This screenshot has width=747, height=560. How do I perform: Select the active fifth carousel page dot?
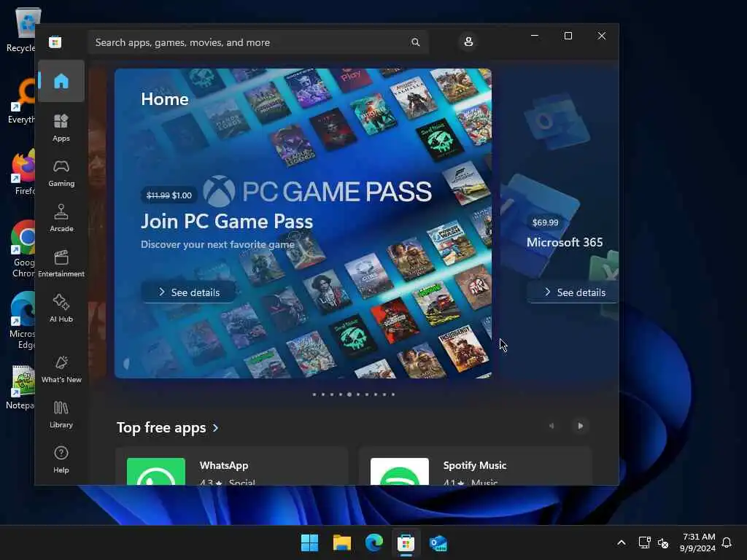[x=349, y=394]
